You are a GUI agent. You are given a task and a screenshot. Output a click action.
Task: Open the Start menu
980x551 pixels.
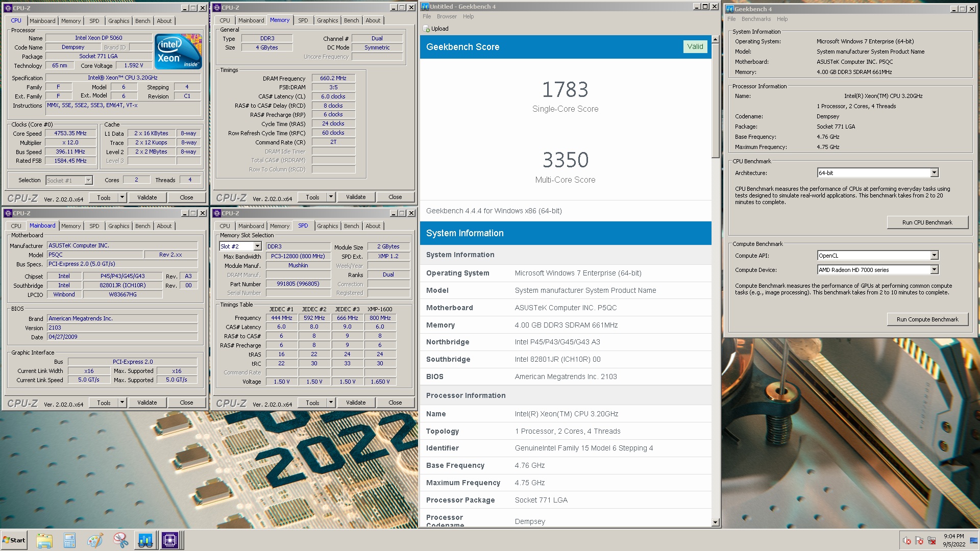pyautogui.click(x=14, y=540)
